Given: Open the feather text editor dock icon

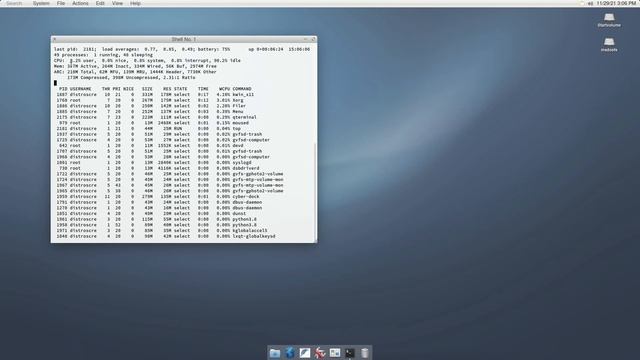Looking at the screenshot, I should (305, 353).
